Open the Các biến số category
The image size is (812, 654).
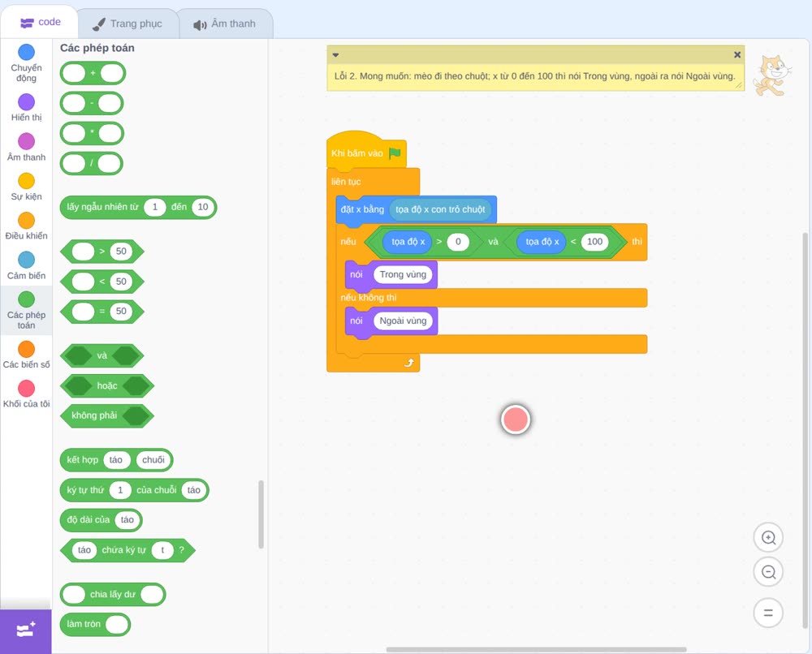click(x=26, y=355)
